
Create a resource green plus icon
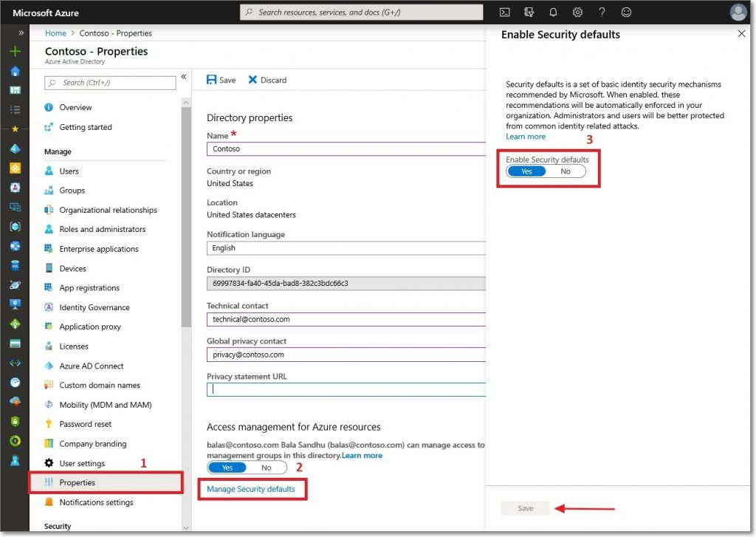coord(15,51)
